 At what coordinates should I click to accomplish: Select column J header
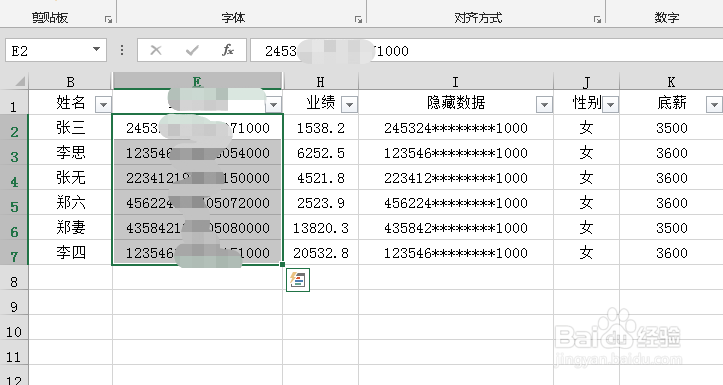[587, 82]
